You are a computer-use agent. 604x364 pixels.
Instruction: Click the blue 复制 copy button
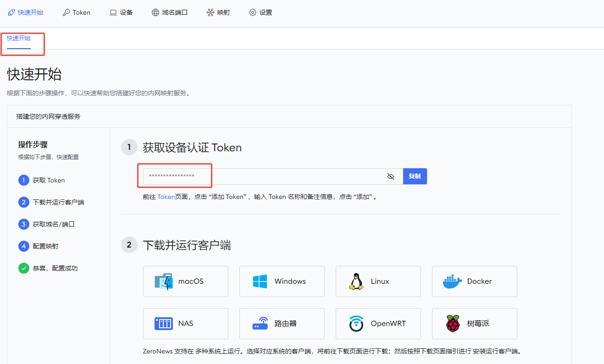pos(415,176)
